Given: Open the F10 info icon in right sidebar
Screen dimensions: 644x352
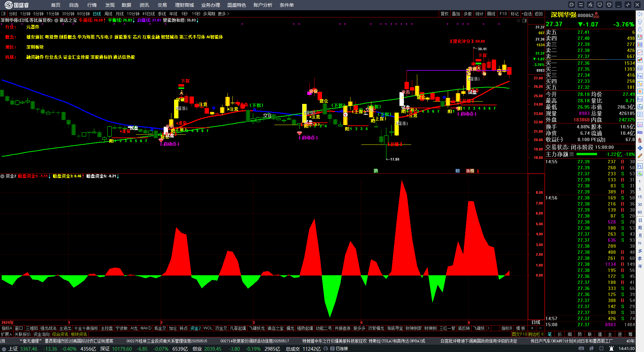Looking at the screenshot, I should [x=640, y=76].
